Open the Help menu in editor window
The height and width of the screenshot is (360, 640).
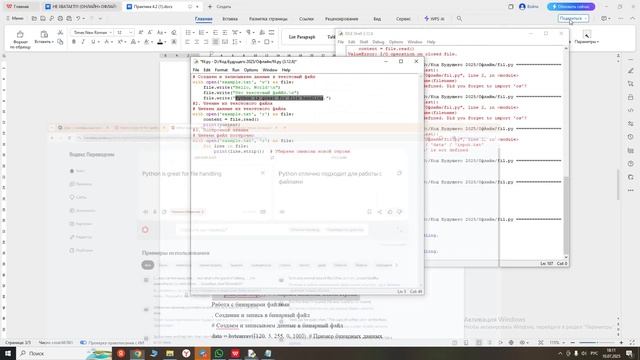286,70
